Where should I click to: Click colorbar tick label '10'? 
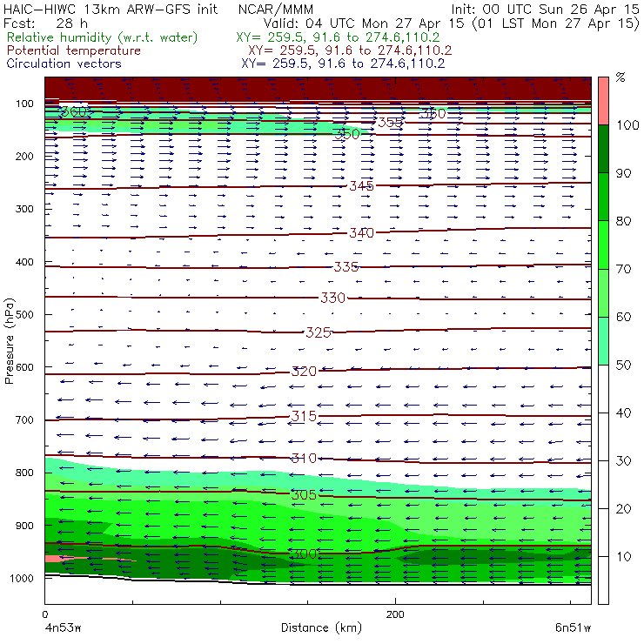coord(623,557)
